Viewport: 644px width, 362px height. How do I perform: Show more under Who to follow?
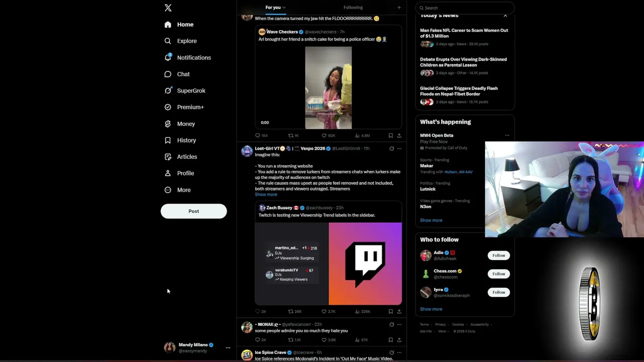pyautogui.click(x=431, y=309)
